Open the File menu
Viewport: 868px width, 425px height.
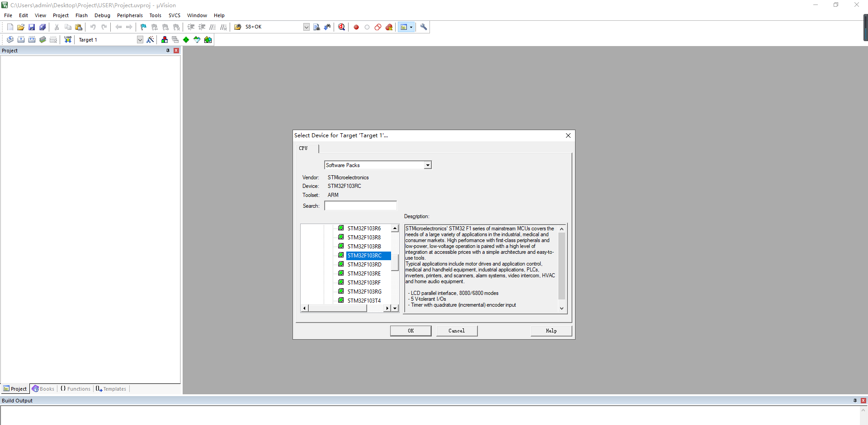point(8,15)
